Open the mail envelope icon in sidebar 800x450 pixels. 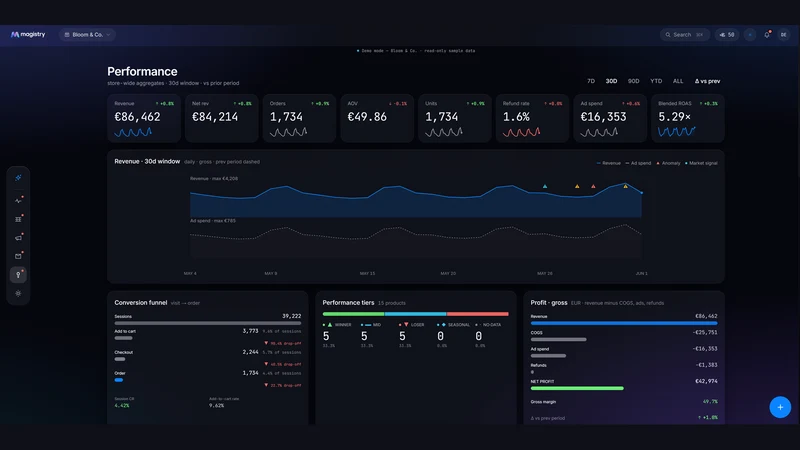18,256
